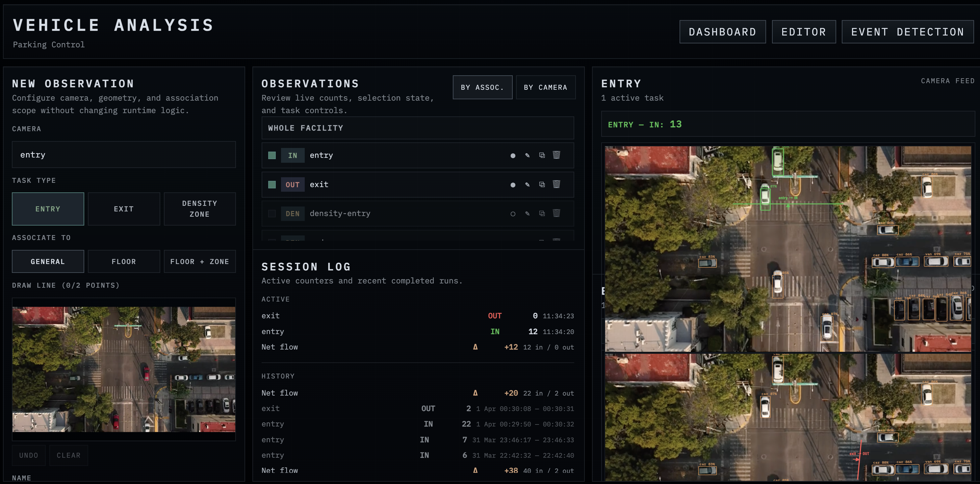This screenshot has width=980, height=484.
Task: Edit the density-entry observation with pencil icon
Action: [527, 214]
